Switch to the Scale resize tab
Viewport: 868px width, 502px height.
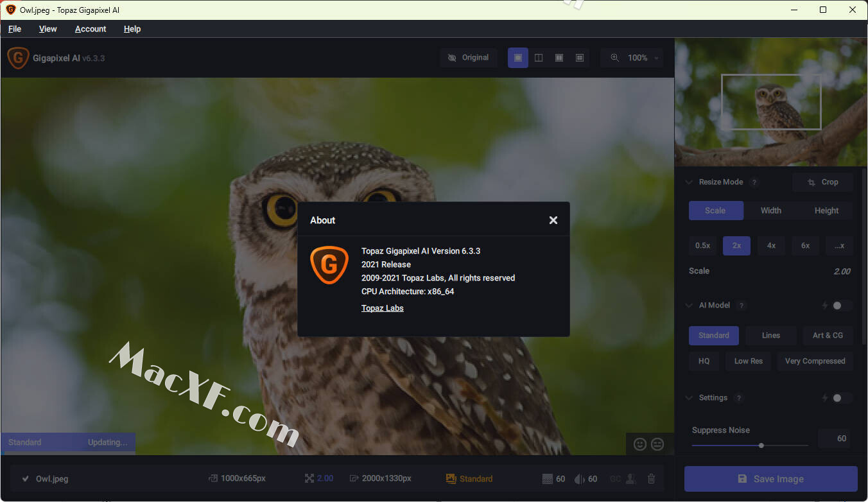(x=715, y=211)
